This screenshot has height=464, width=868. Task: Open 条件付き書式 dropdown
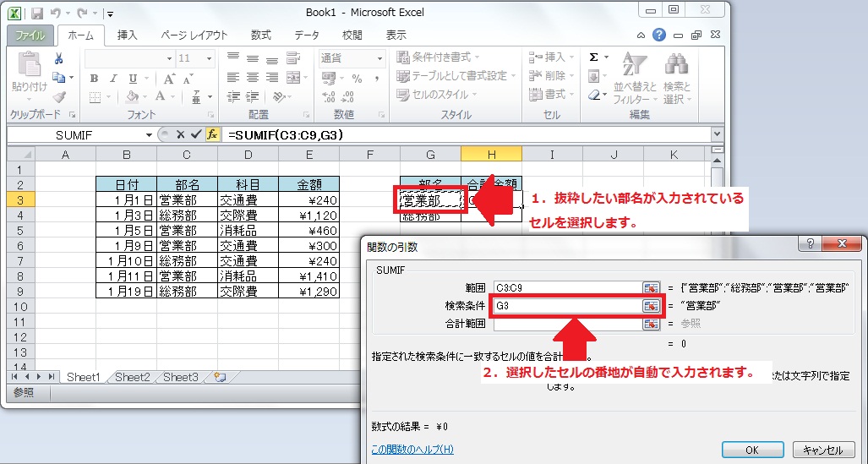click(439, 57)
